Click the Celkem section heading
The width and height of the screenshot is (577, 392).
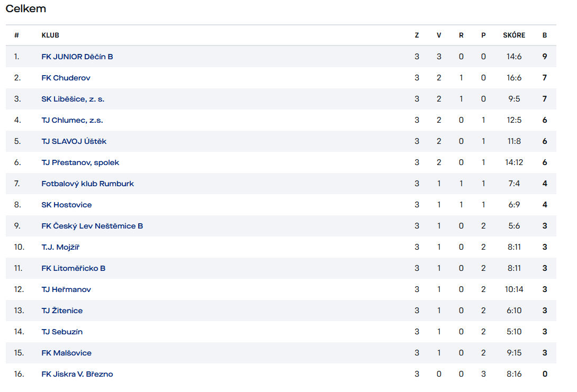(x=26, y=8)
